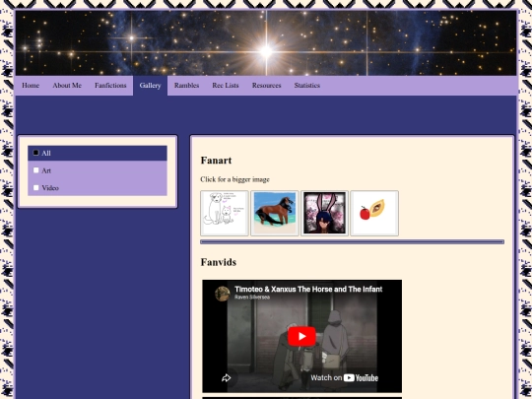Click the Raven Silversea channel name
Image resolution: width=532 pixels, height=399 pixels.
(252, 298)
